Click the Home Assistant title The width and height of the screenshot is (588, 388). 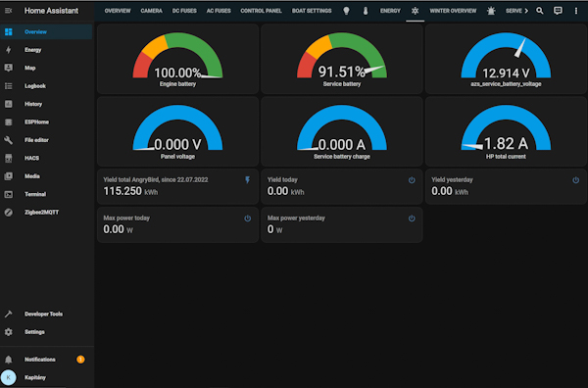click(x=51, y=11)
